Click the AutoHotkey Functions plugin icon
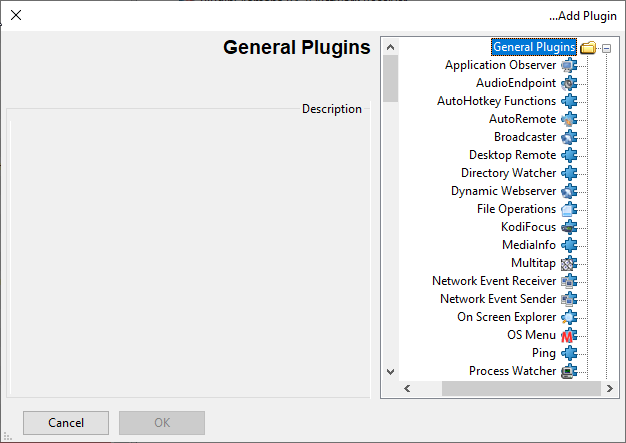626x443 pixels. 569,101
